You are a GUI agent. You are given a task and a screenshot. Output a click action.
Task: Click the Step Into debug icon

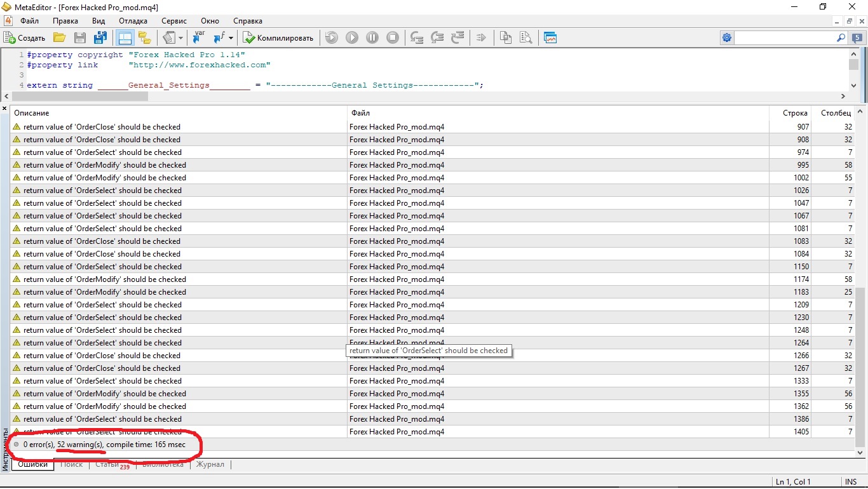tap(417, 38)
